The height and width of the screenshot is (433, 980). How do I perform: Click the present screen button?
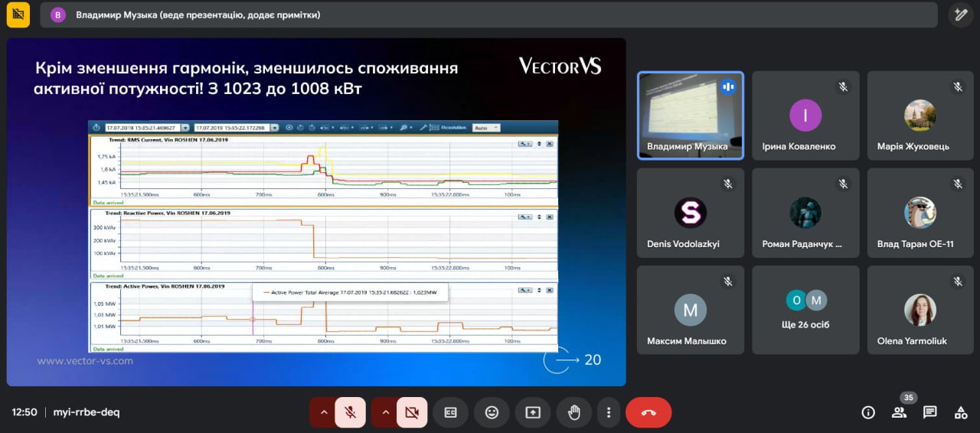[x=533, y=412]
